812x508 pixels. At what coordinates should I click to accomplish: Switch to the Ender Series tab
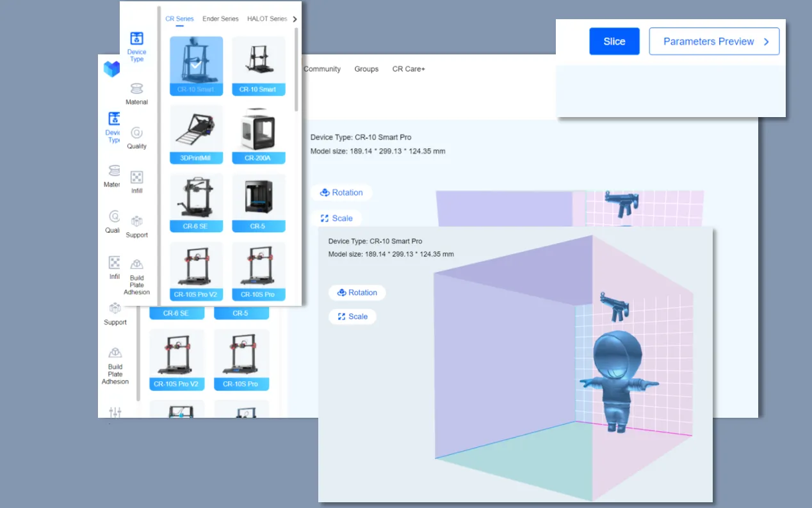pos(220,19)
